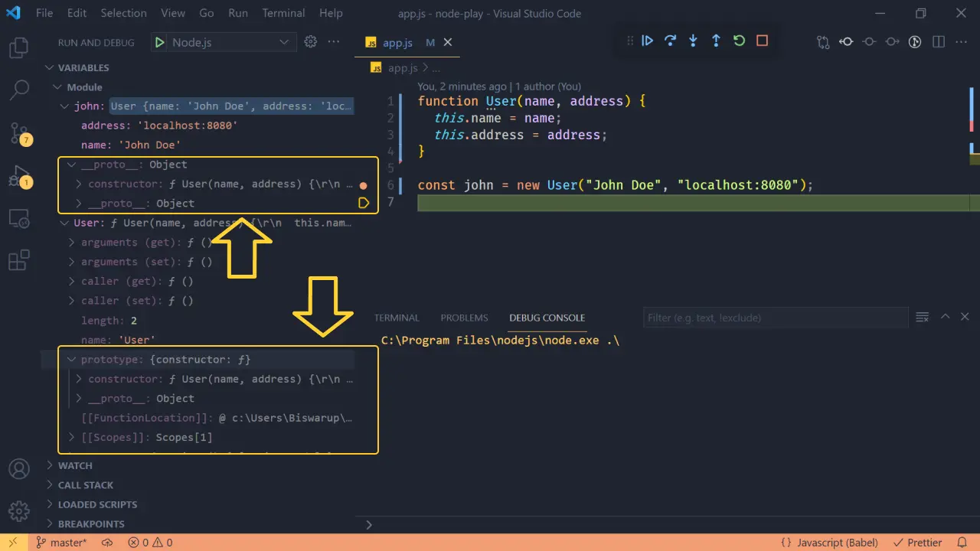Click the cloud sync icon in status bar
The image size is (980, 551).
[107, 543]
